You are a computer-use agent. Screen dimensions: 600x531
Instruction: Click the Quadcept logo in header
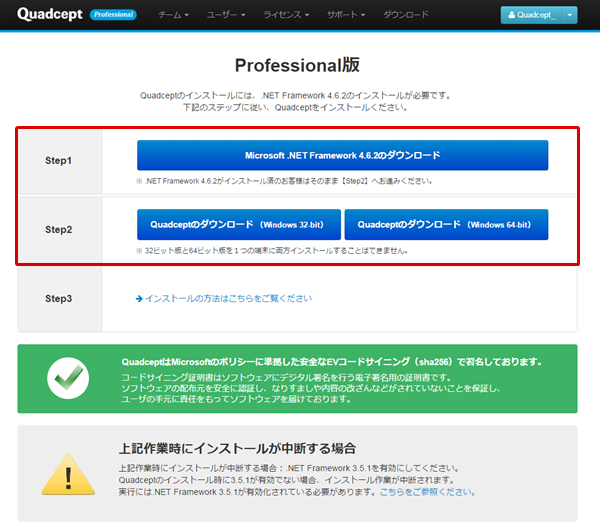(49, 15)
